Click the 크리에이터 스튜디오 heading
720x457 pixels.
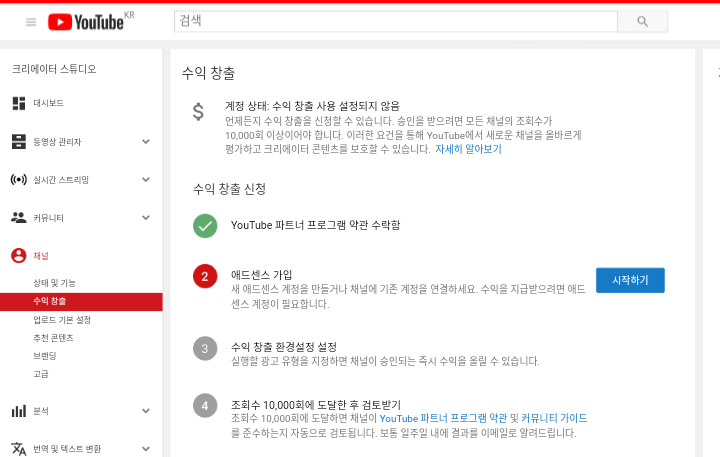54,69
